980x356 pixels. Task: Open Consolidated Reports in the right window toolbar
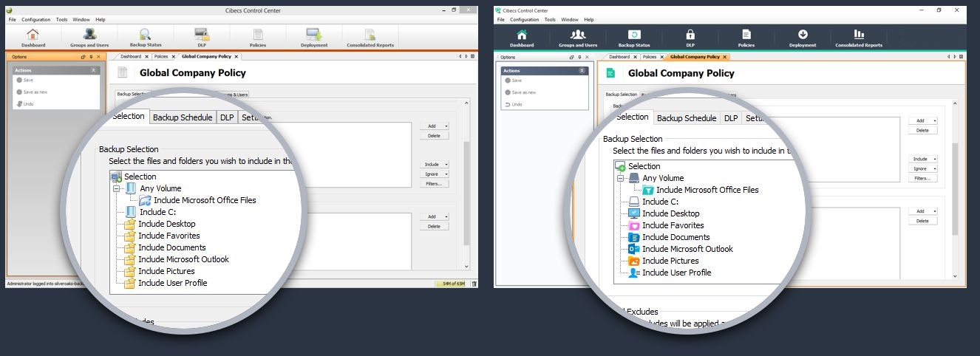point(858,35)
